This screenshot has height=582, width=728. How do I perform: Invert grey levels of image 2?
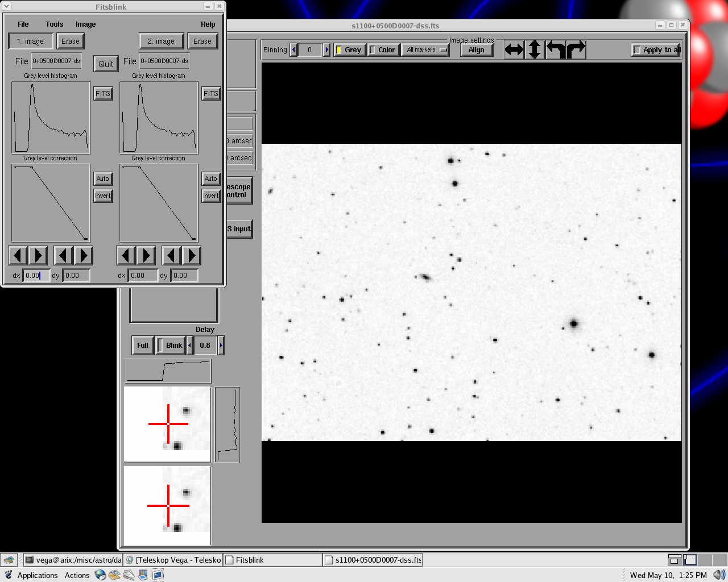(211, 196)
